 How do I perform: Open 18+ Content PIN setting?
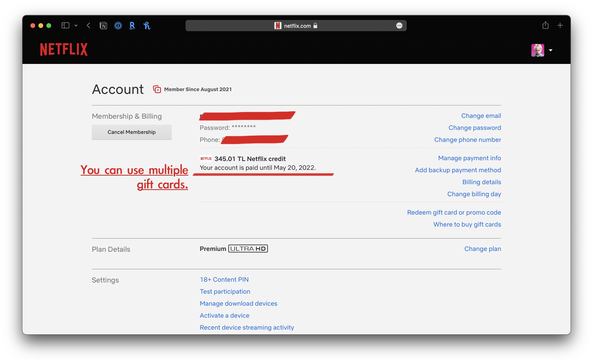click(x=224, y=279)
